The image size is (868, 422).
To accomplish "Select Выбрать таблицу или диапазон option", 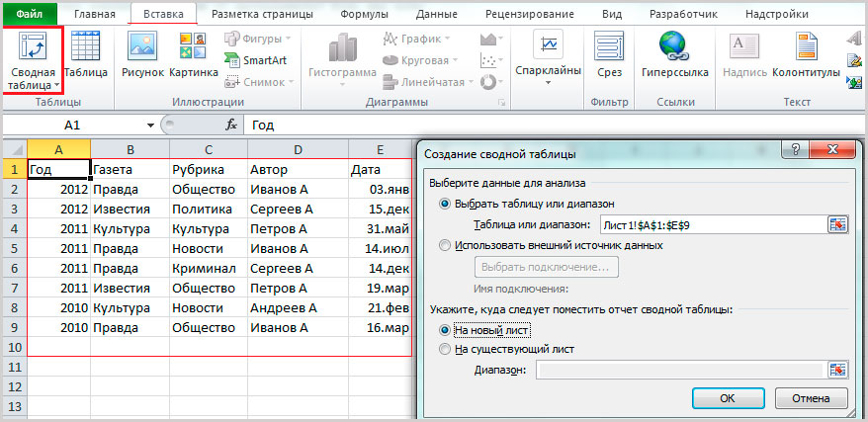I will coord(445,204).
